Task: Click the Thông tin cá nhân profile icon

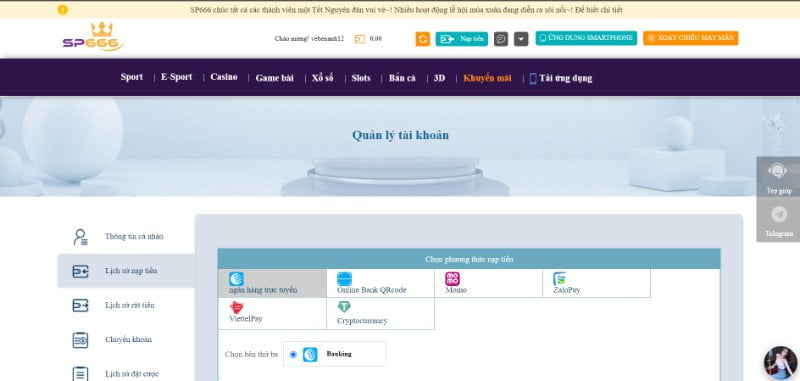Action: coord(80,237)
